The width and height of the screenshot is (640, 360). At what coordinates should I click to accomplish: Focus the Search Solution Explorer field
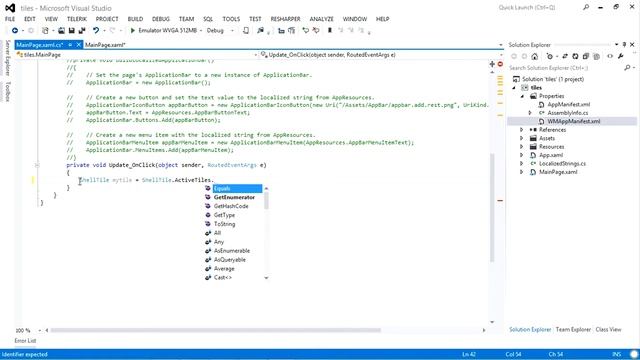point(565,68)
